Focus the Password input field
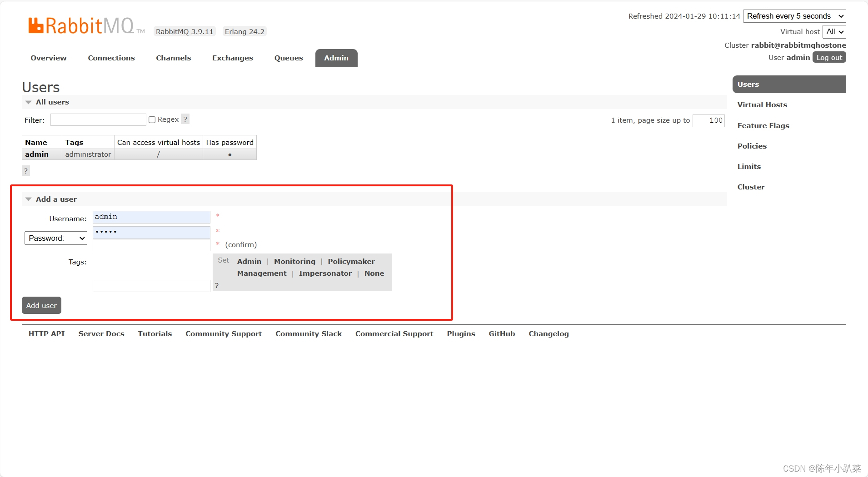The height and width of the screenshot is (477, 868). pyautogui.click(x=151, y=233)
